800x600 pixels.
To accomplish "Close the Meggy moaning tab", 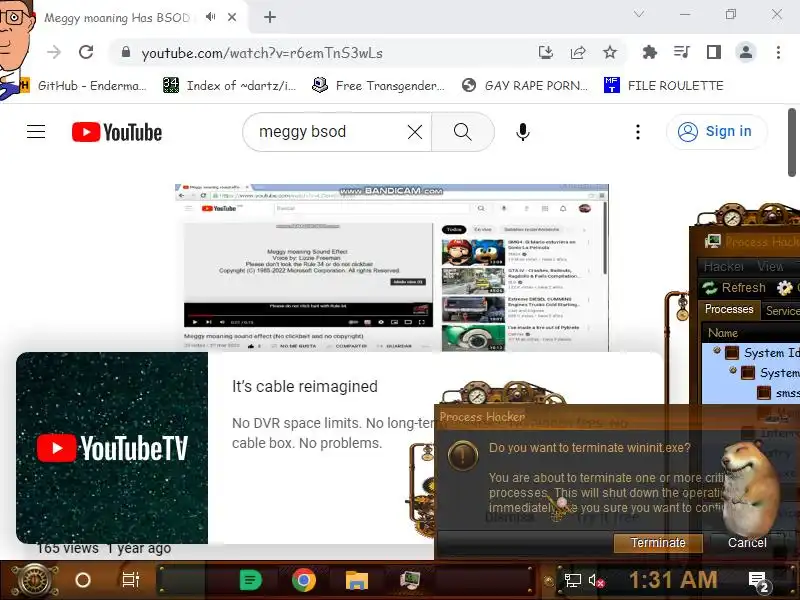I will [232, 17].
